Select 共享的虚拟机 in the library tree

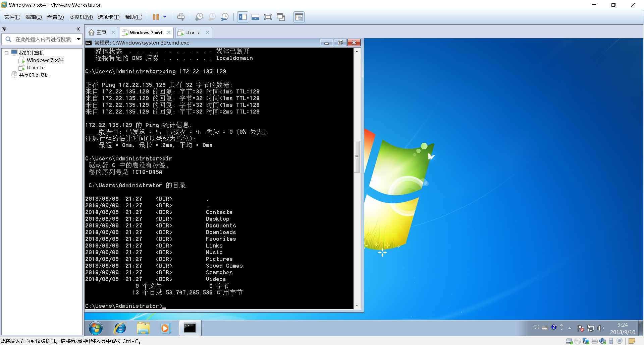[34, 75]
